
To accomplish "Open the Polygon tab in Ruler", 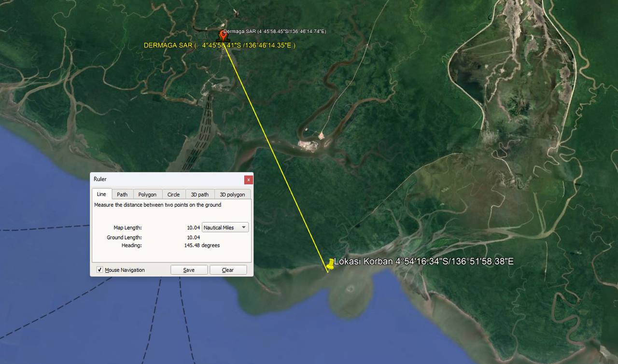I will pyautogui.click(x=147, y=195).
